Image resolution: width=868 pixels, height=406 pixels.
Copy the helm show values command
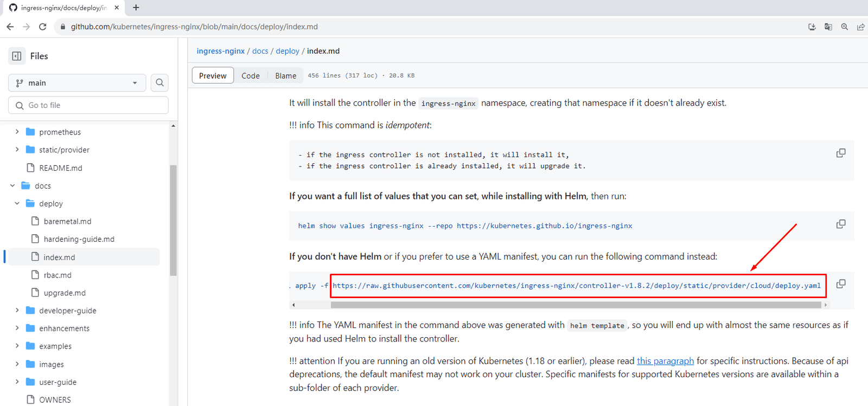[841, 224]
